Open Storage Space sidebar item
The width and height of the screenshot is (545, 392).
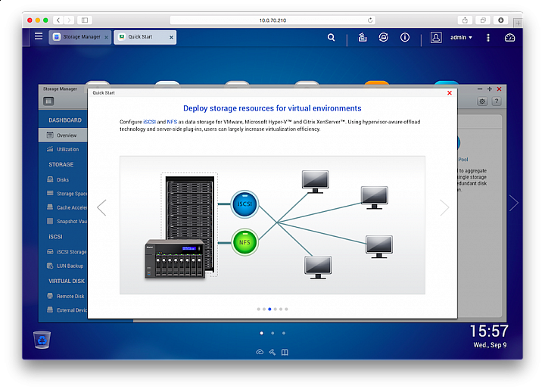(x=63, y=194)
